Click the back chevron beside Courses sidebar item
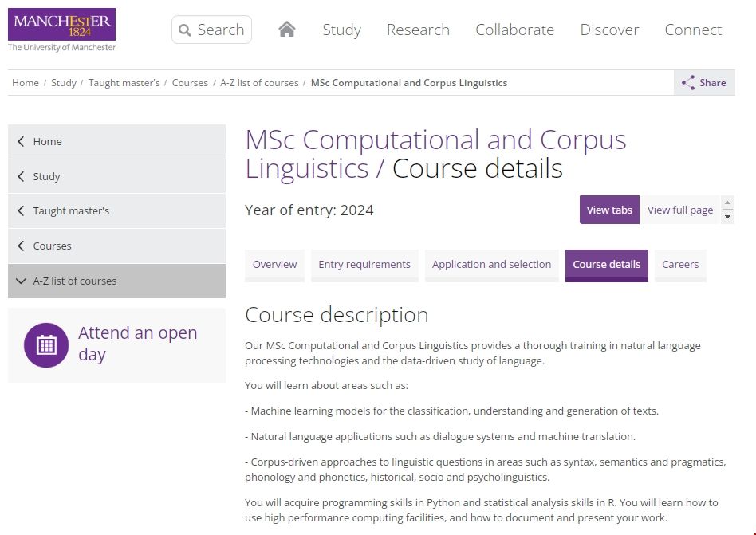The image size is (756, 535). click(21, 246)
